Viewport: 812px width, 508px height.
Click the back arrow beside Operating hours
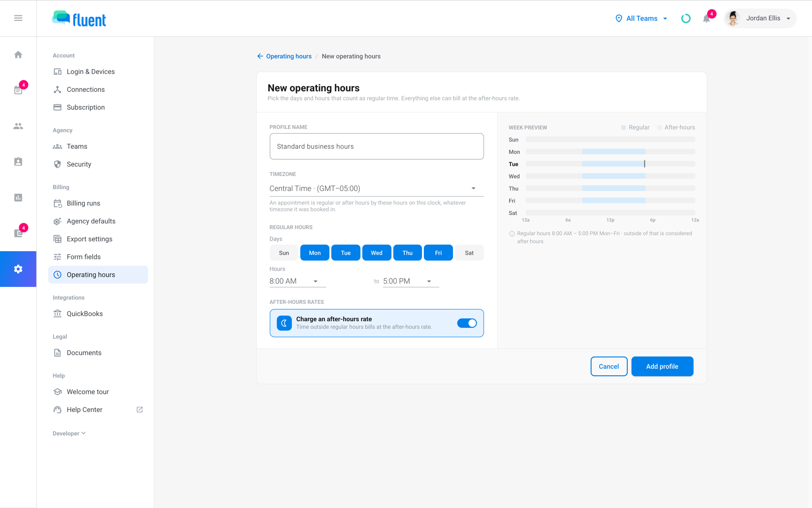tap(260, 56)
